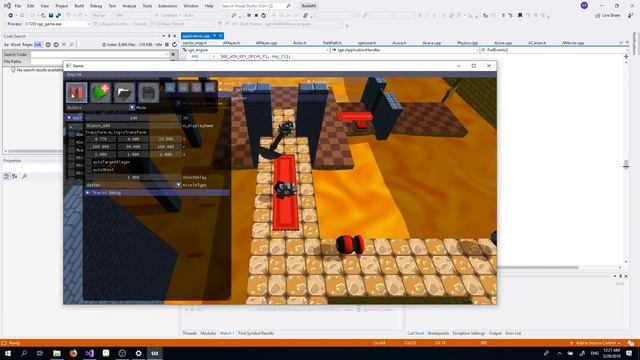Click the green add-actor icon in Game editor

coord(100,92)
